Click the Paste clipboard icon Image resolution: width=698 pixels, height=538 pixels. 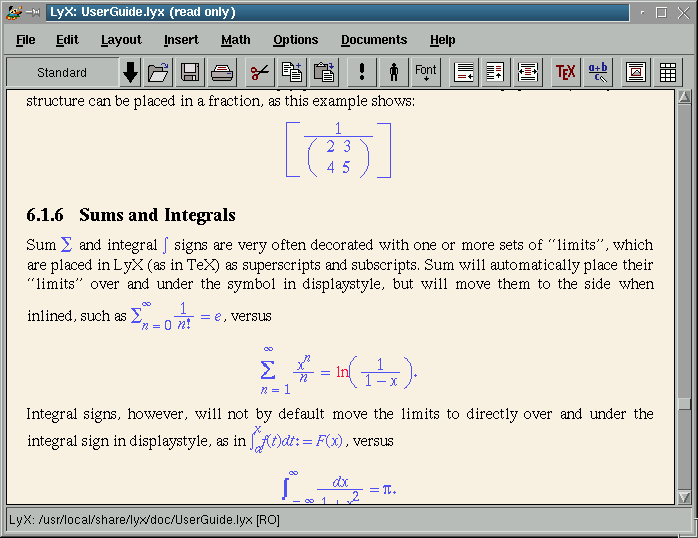click(324, 72)
